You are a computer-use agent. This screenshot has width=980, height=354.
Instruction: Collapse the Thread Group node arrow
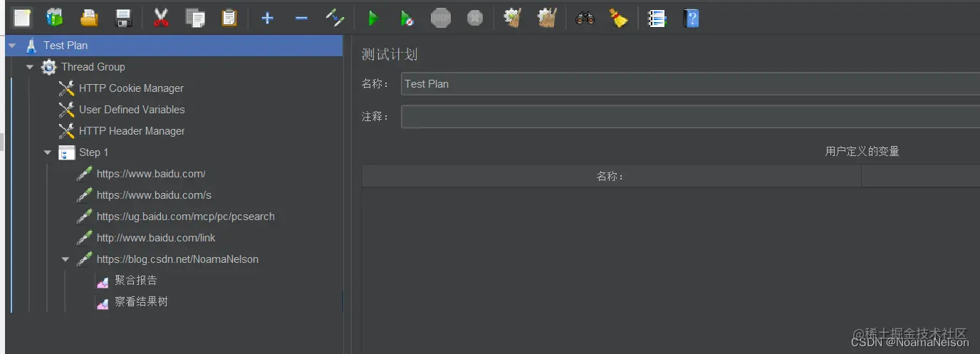tap(30, 67)
